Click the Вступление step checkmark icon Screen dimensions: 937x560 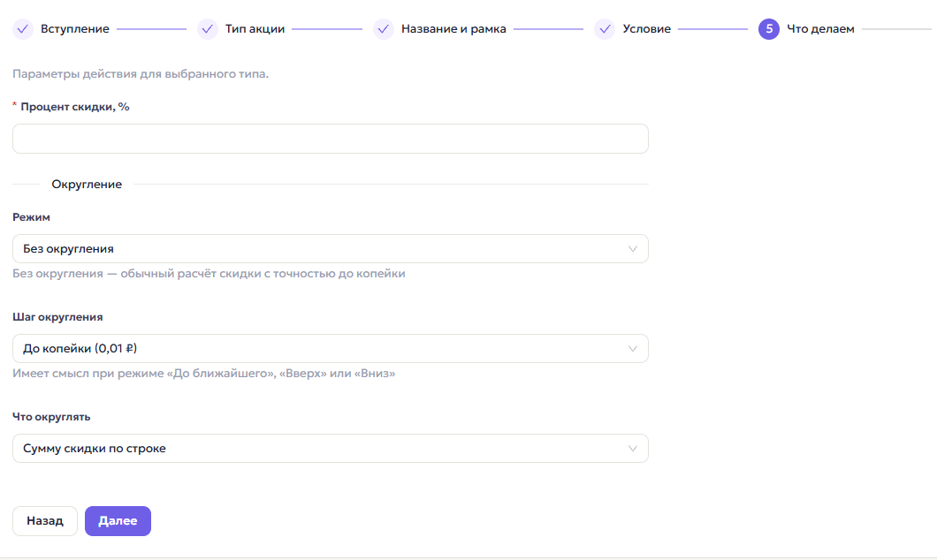[x=23, y=28]
